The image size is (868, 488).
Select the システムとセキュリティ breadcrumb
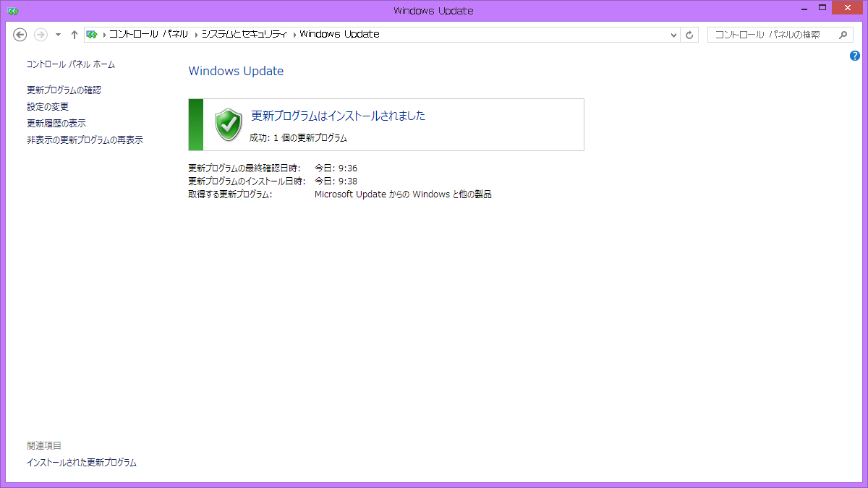tap(244, 34)
